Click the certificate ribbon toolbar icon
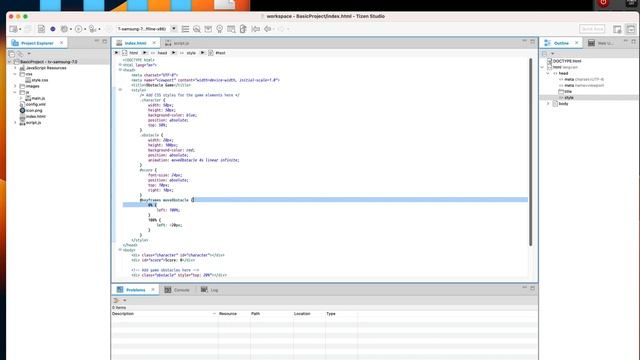The width and height of the screenshot is (640, 360). coord(220,29)
